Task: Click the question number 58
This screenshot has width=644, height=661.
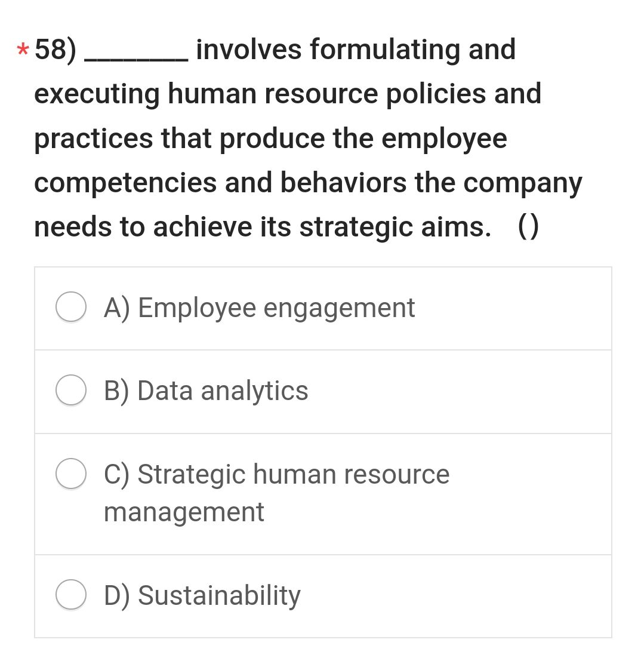Action: pyautogui.click(x=55, y=49)
